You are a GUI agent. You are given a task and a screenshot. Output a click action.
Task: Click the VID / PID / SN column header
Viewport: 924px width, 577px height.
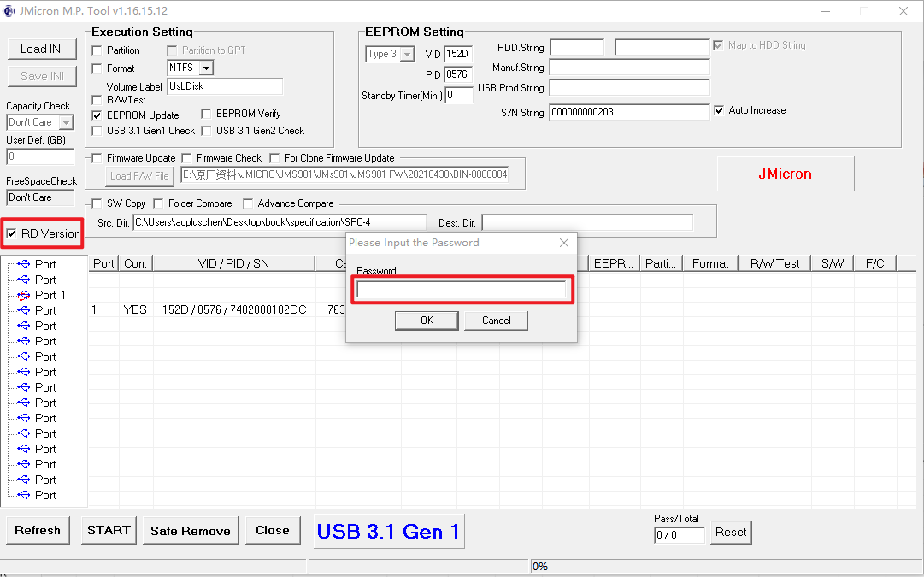pyautogui.click(x=234, y=263)
